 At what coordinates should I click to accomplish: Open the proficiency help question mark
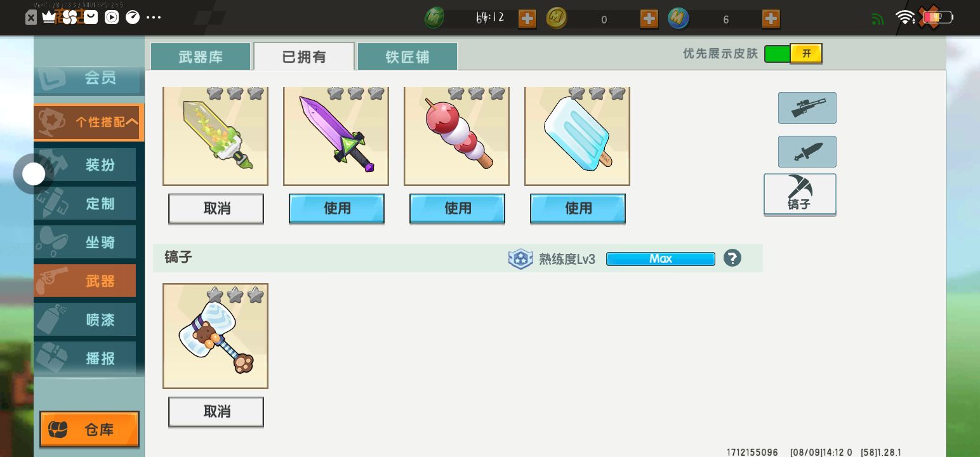pyautogui.click(x=732, y=258)
